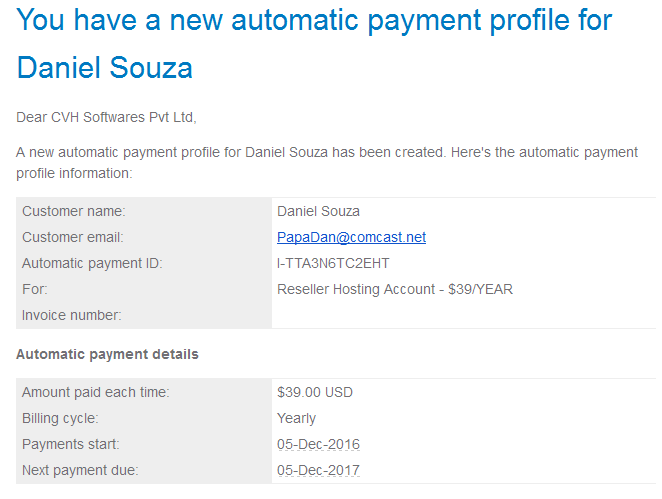The height and width of the screenshot is (499, 662).
Task: Click the customer name value Daniel Souza
Action: [318, 211]
